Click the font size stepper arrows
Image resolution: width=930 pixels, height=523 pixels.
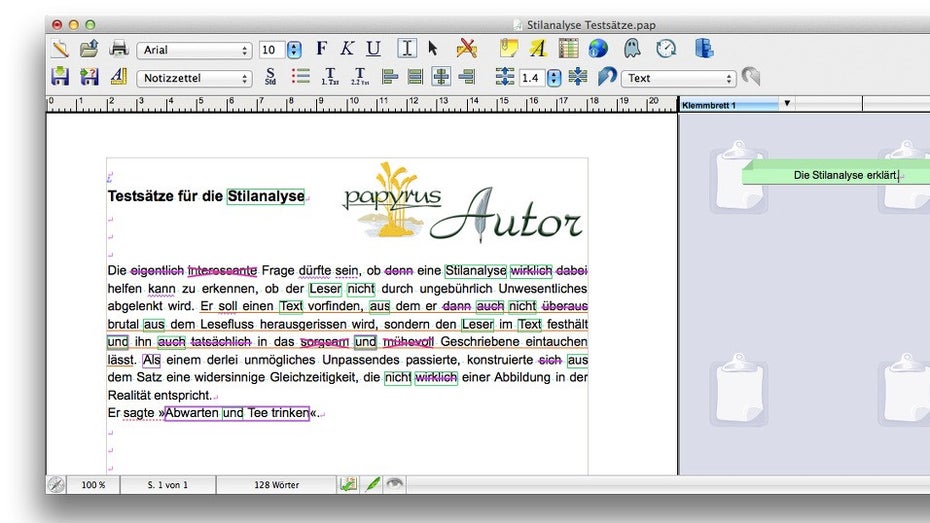point(294,50)
